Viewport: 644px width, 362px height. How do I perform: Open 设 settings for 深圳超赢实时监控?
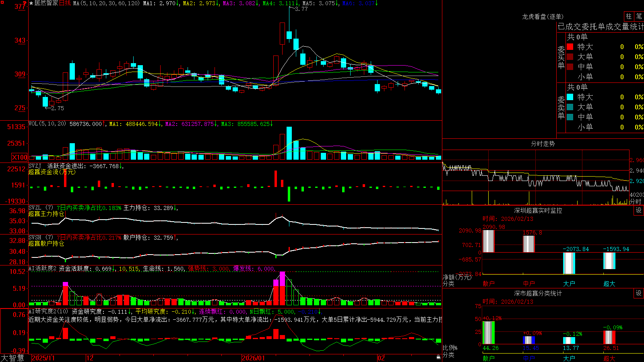[639, 210]
